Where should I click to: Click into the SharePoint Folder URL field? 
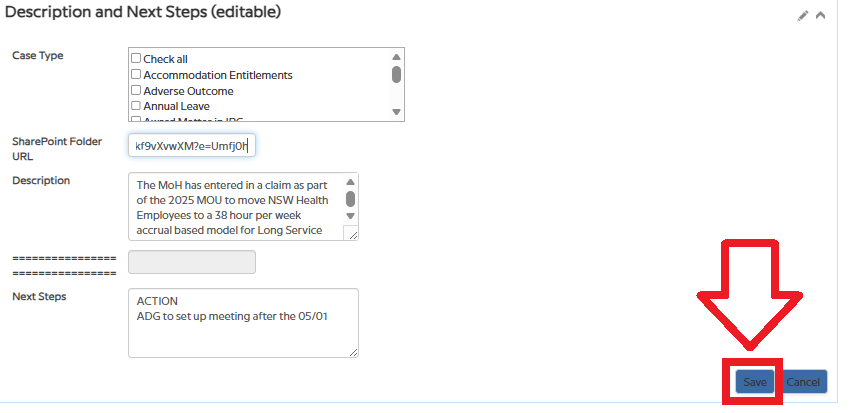(x=192, y=146)
